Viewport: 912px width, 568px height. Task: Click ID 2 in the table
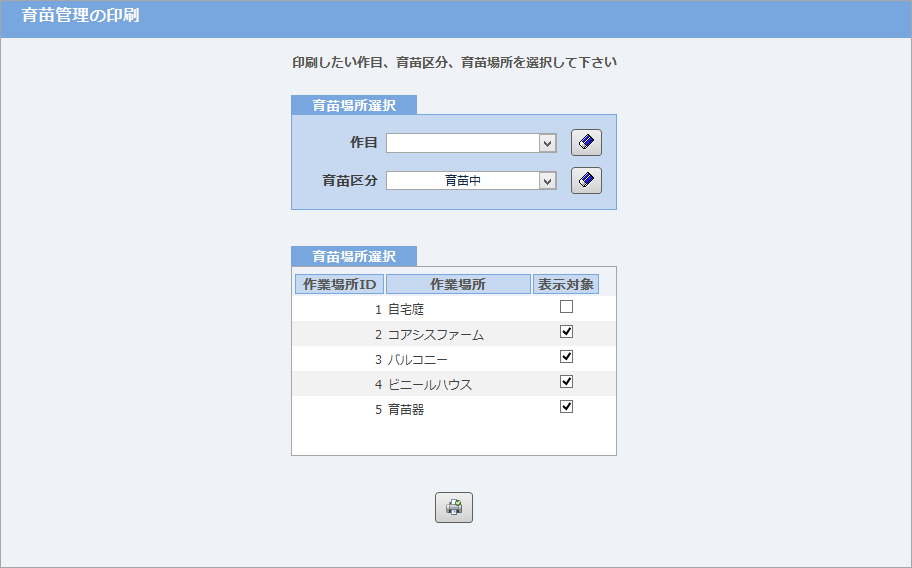378,334
